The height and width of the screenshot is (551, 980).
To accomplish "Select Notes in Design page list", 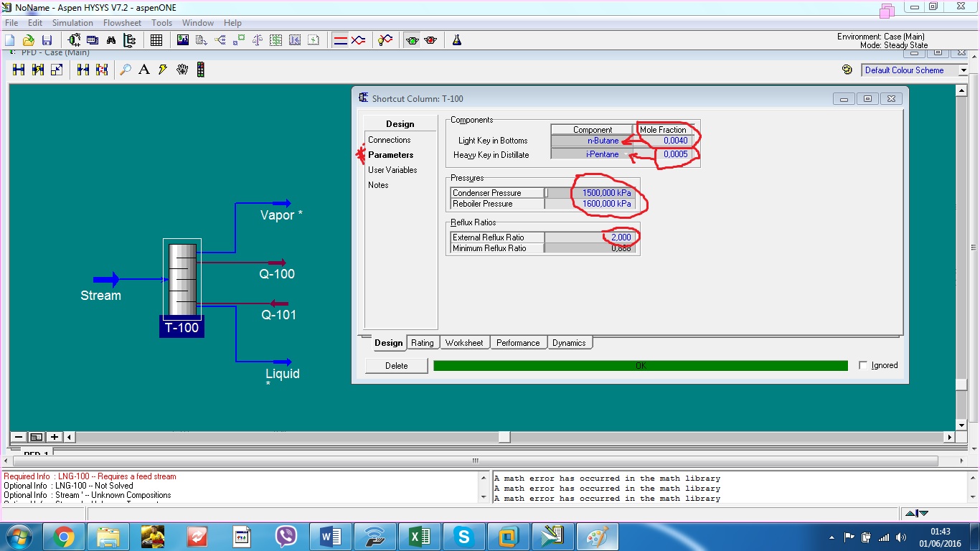I will 378,185.
